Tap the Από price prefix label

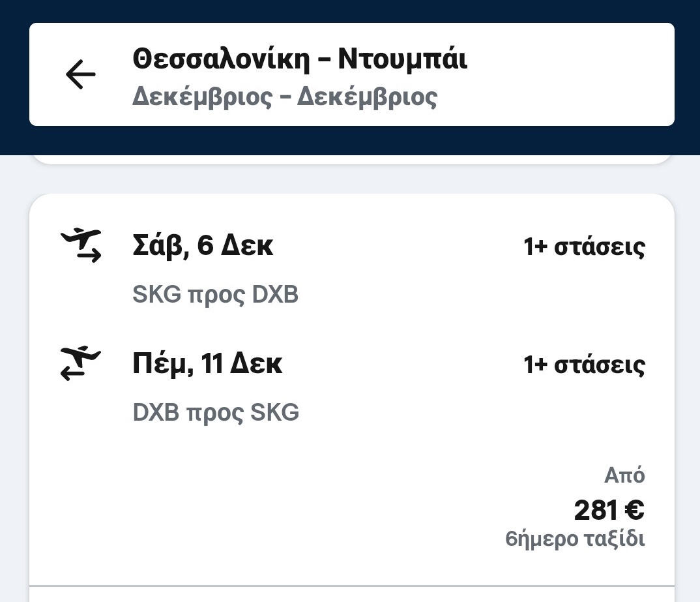tap(624, 475)
